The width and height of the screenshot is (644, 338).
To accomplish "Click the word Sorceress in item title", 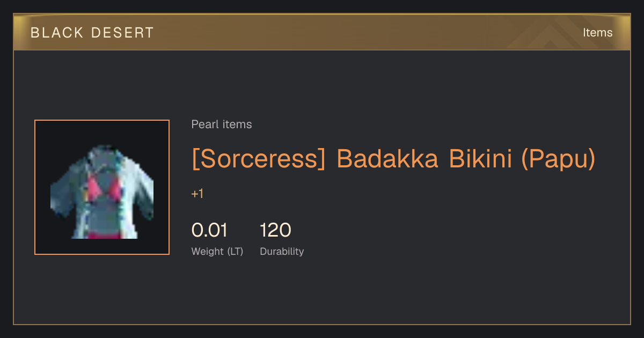I will point(259,158).
